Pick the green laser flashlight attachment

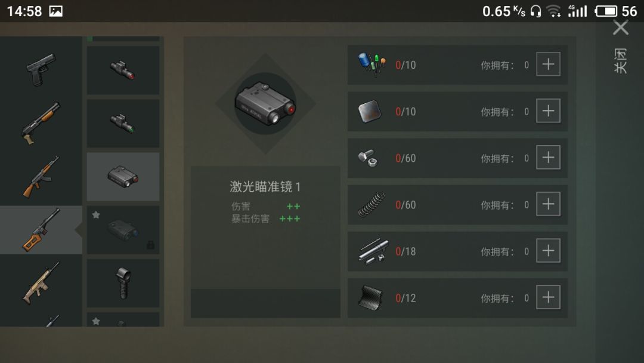tap(123, 124)
